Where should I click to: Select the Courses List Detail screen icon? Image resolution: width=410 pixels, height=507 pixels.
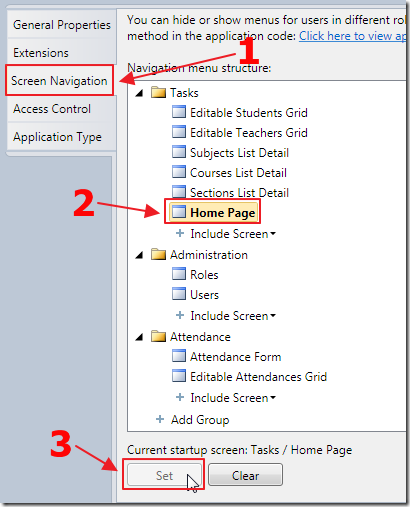(x=179, y=172)
